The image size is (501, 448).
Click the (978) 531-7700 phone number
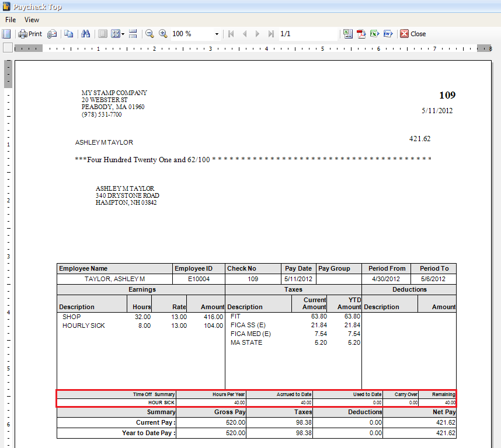pos(102,114)
